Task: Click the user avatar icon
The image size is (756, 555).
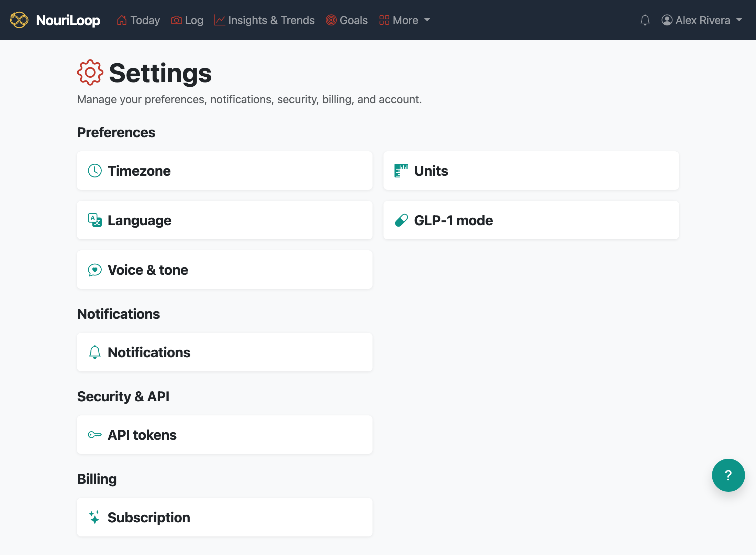Action: 667,20
